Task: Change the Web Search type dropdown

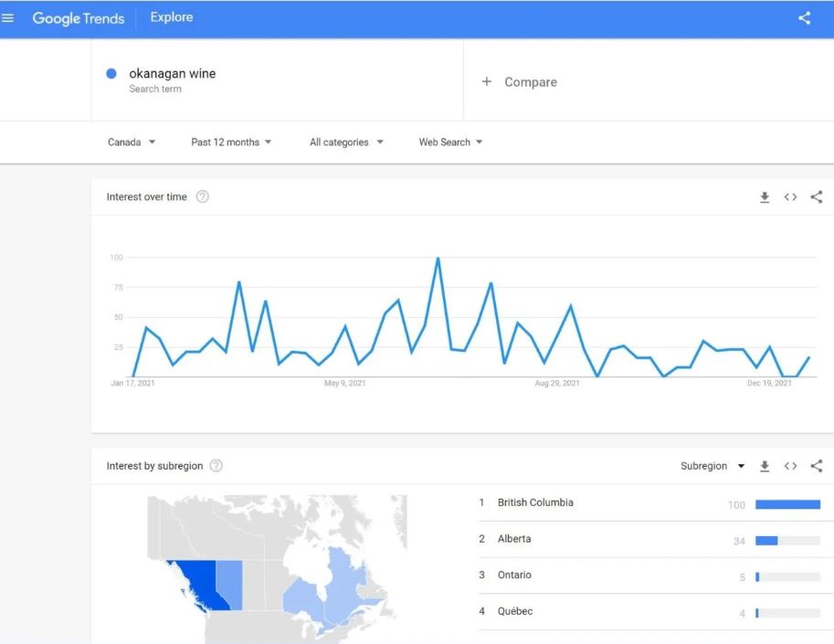Action: (x=450, y=143)
